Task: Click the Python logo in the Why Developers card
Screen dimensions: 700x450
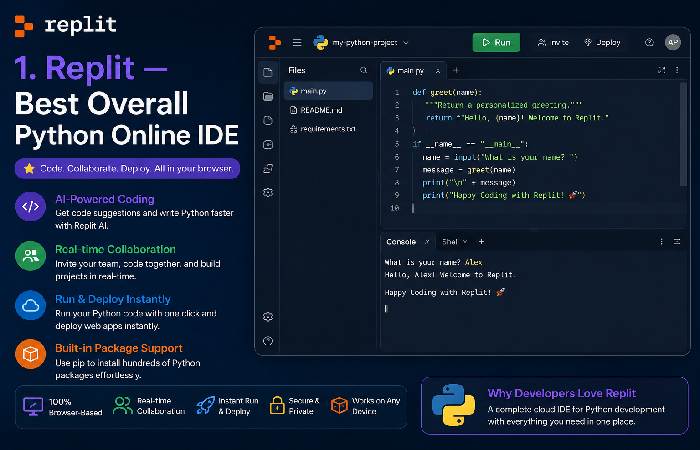Action: (453, 405)
